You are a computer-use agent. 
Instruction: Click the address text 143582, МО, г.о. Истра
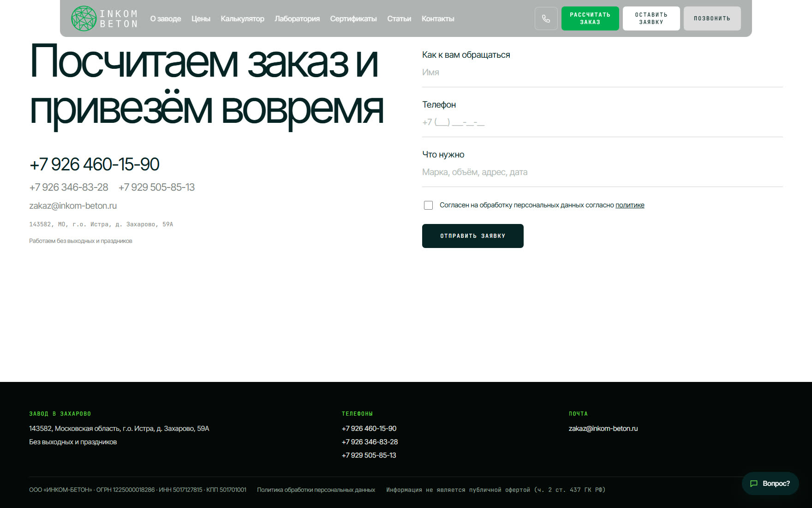(101, 224)
